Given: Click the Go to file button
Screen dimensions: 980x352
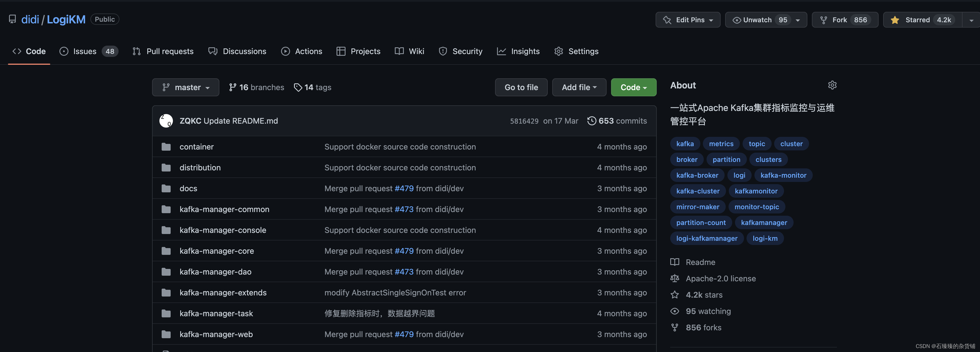Looking at the screenshot, I should (521, 87).
